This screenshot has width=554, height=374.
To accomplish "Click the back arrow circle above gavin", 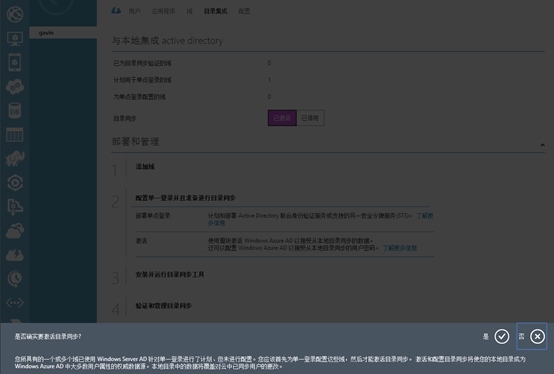I will (55, 4).
